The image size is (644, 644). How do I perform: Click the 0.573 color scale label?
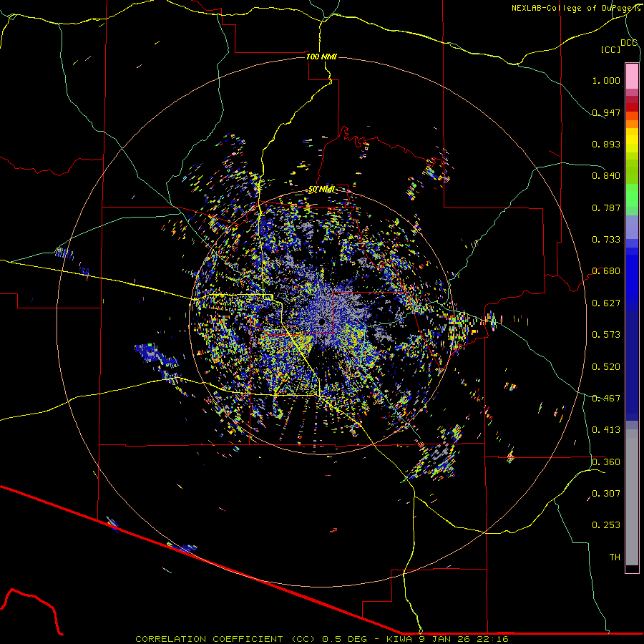pyautogui.click(x=606, y=335)
